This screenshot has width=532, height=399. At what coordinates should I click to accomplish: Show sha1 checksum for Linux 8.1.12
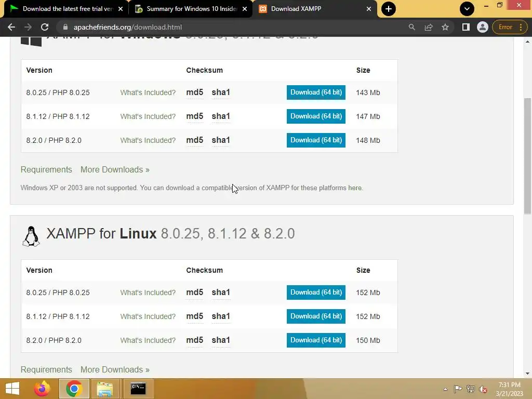point(221,316)
